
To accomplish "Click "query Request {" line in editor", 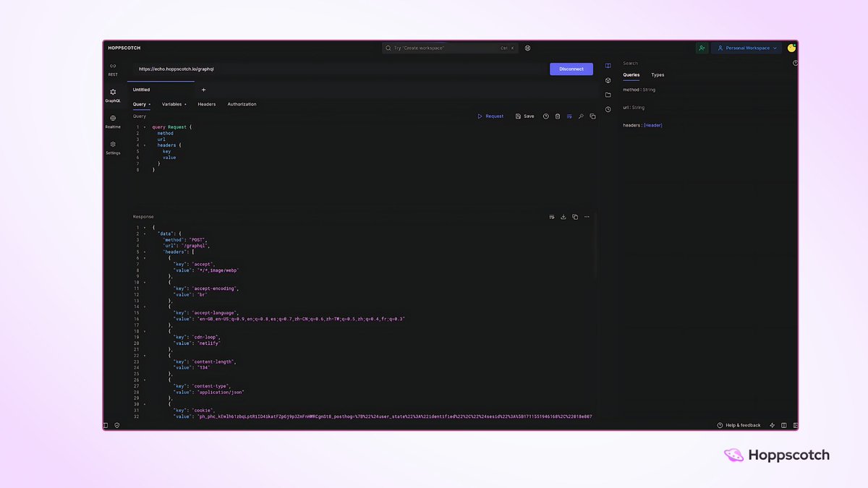I will pyautogui.click(x=172, y=127).
